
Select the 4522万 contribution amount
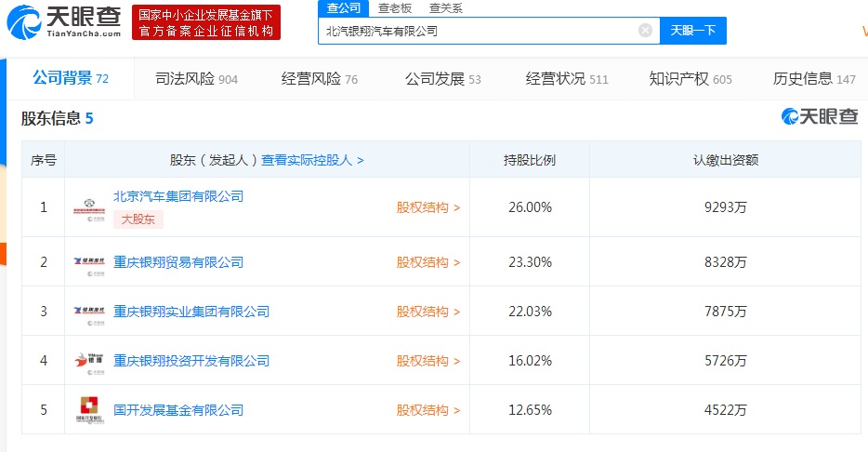point(725,409)
